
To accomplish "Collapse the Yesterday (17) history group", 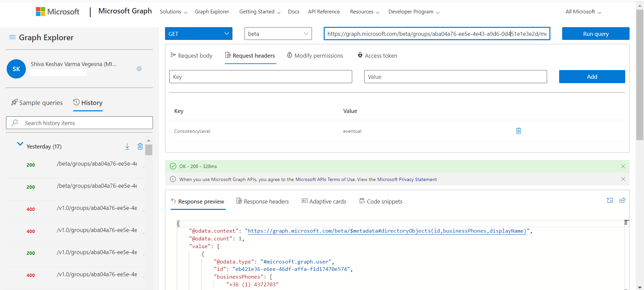I will 20,144.
